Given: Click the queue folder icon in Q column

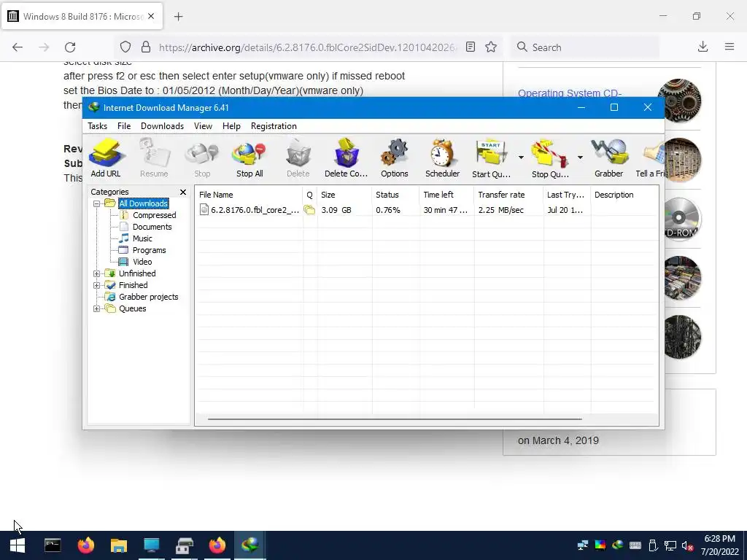Looking at the screenshot, I should pos(309,210).
